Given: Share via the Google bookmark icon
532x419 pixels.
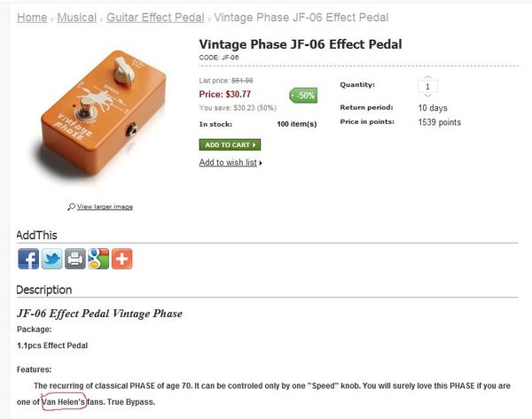Looking at the screenshot, I should 98,259.
